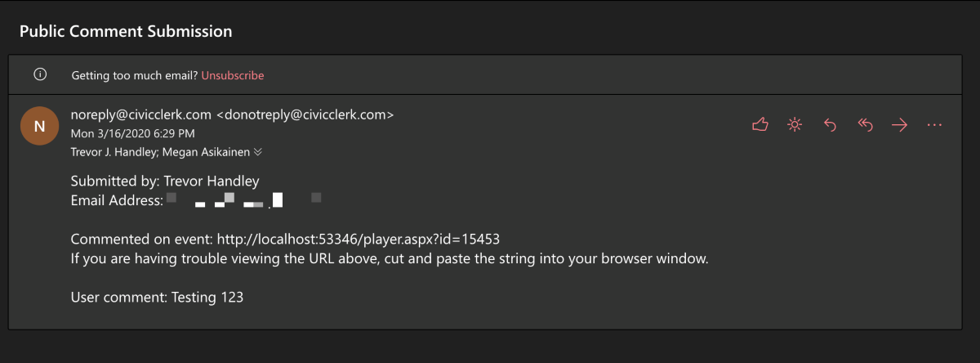Reply all using the double arrow icon
The width and height of the screenshot is (980, 363).
(866, 125)
